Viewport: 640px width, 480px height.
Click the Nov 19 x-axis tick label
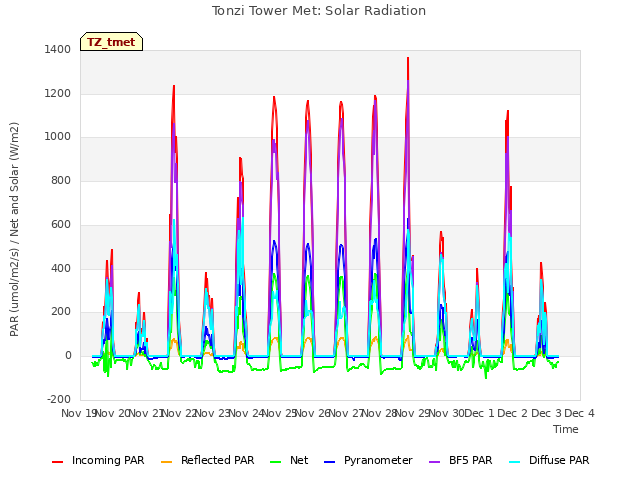point(78,413)
